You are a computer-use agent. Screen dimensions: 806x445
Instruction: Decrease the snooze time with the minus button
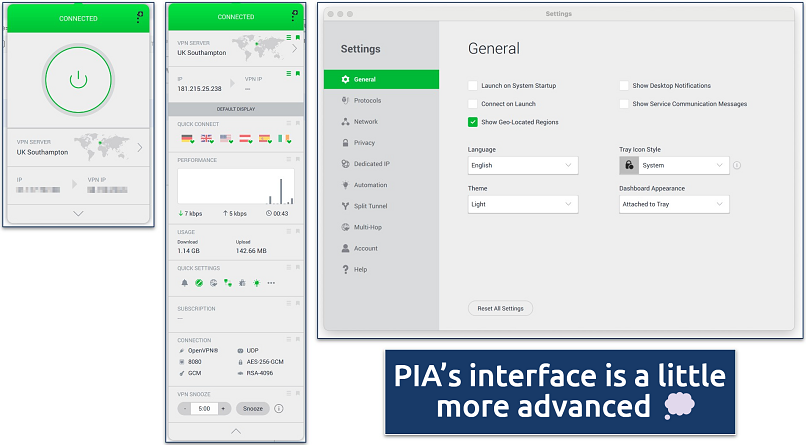click(185, 409)
